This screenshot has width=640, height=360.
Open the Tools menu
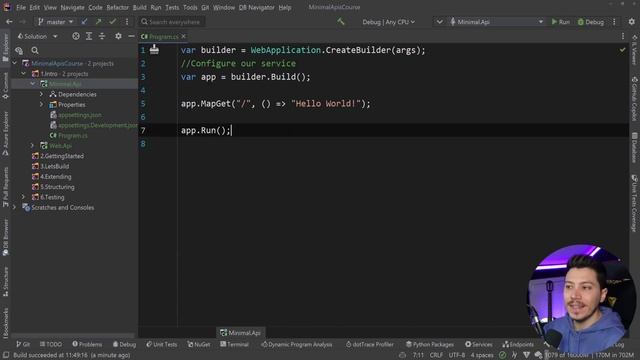pyautogui.click(x=190, y=7)
